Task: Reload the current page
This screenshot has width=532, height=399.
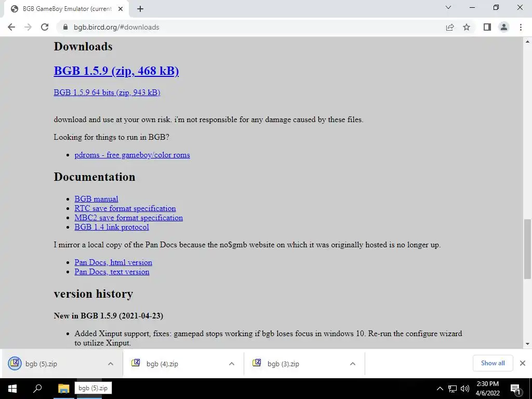Action: [x=45, y=27]
